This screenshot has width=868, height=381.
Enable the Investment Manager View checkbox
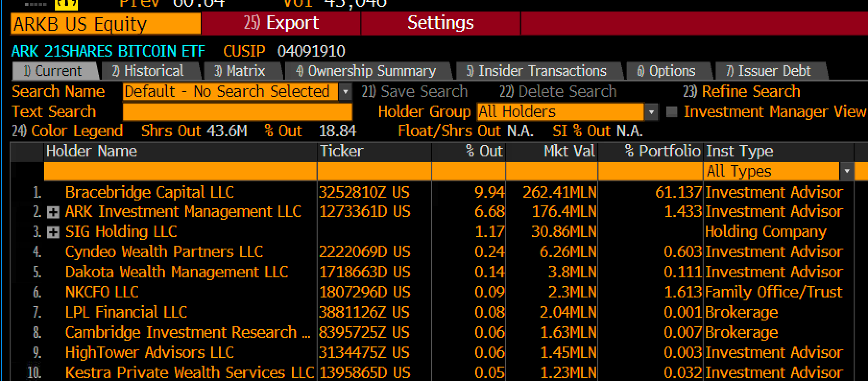672,112
